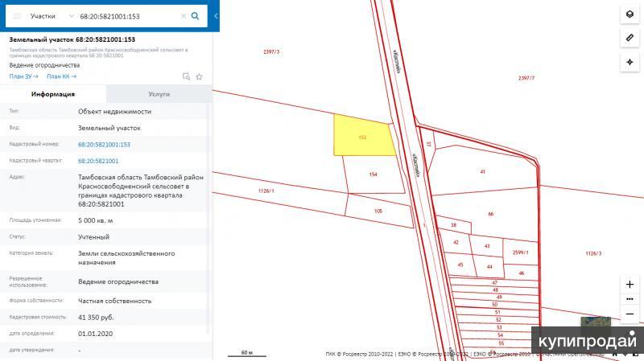Clear the search query with X

183,15
